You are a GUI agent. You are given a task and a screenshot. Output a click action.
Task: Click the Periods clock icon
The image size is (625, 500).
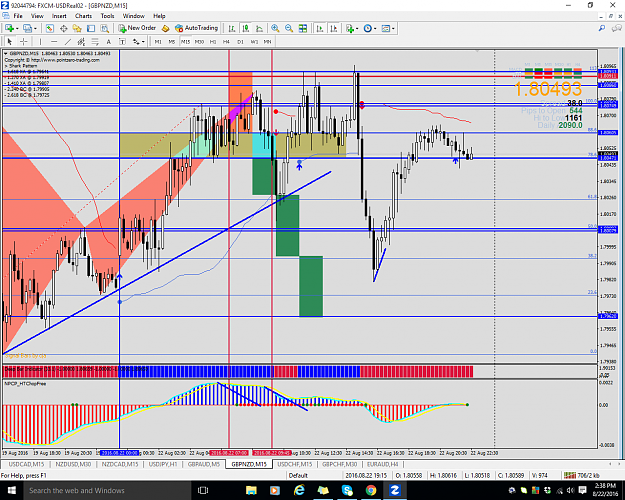pos(368,28)
